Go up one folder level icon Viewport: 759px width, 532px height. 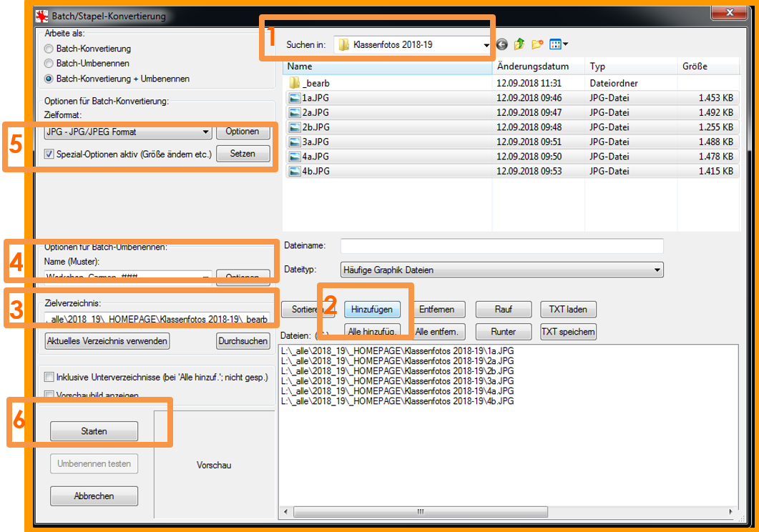click(519, 44)
